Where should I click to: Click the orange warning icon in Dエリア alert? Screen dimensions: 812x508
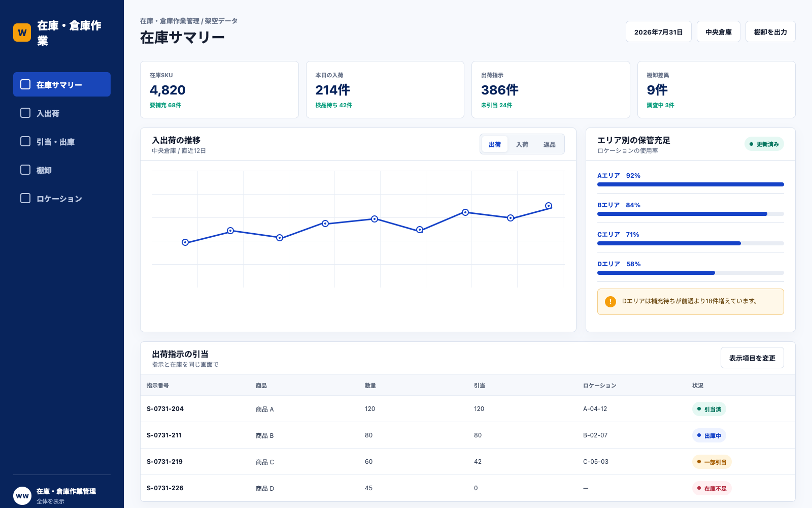pyautogui.click(x=611, y=302)
